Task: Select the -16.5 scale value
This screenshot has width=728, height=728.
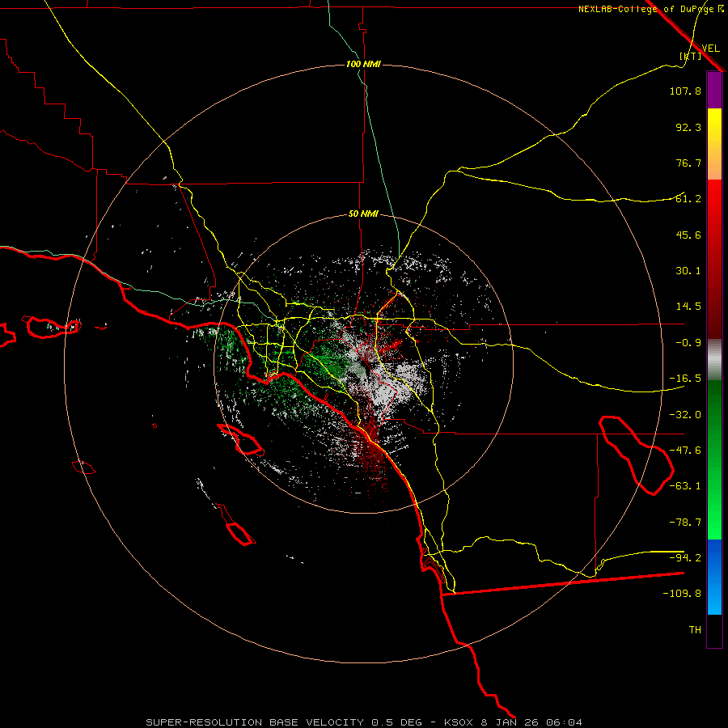Action: (x=685, y=379)
